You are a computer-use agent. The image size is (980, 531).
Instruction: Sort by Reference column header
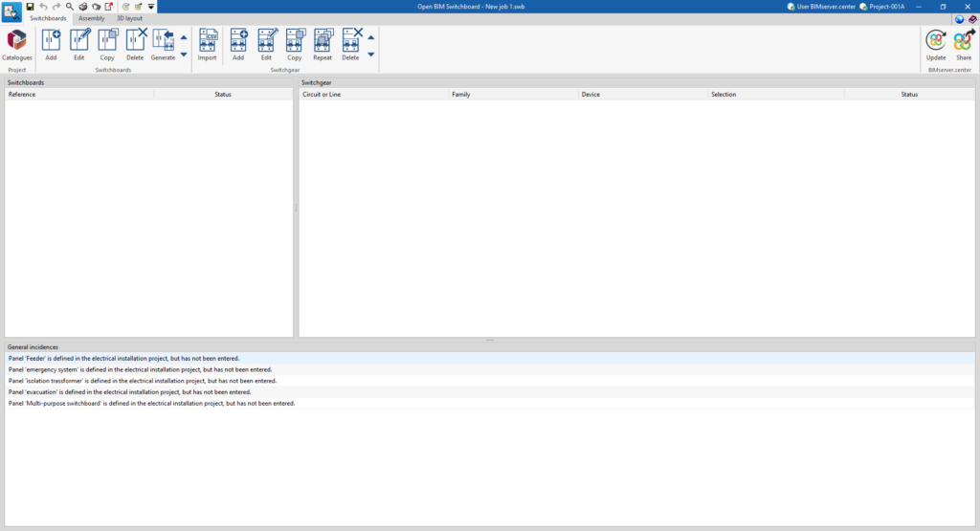pyautogui.click(x=79, y=95)
